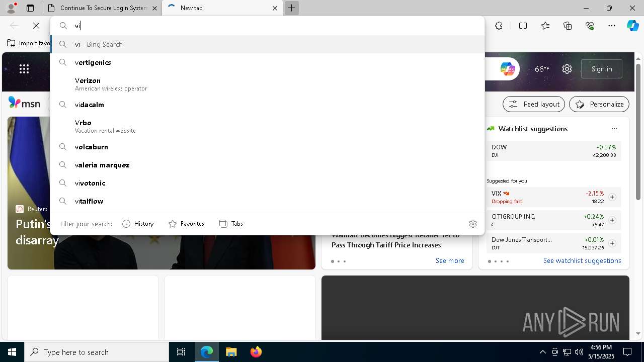
Task: Open the Extensions icon
Action: (x=499, y=26)
